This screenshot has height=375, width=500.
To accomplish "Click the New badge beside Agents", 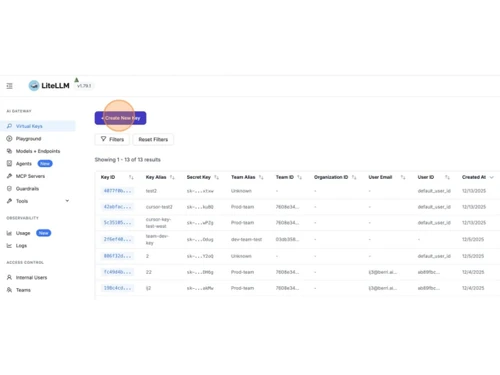I will (x=45, y=163).
